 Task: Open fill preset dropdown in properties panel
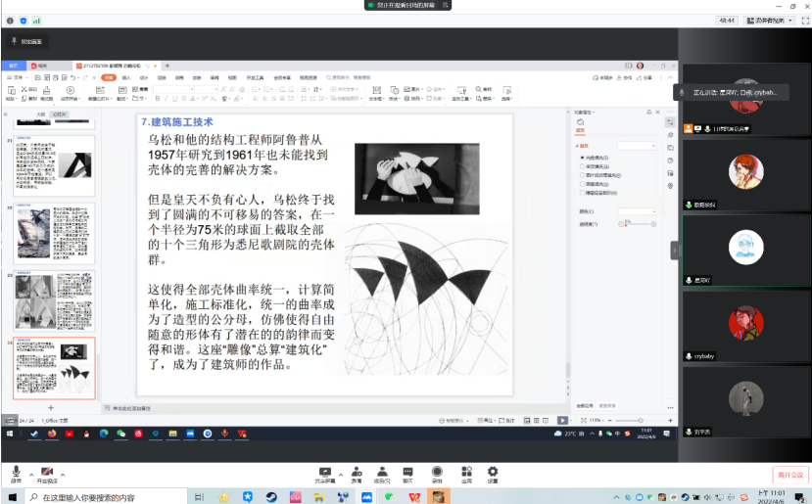637,146
